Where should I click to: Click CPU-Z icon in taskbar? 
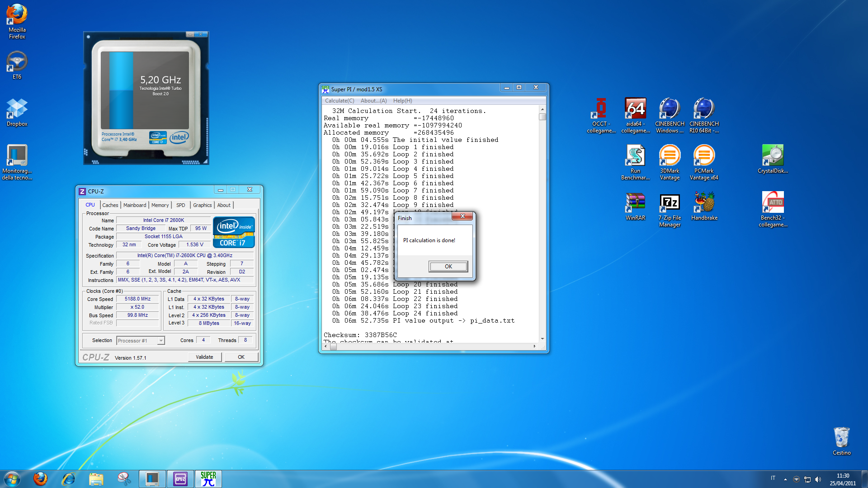(180, 479)
